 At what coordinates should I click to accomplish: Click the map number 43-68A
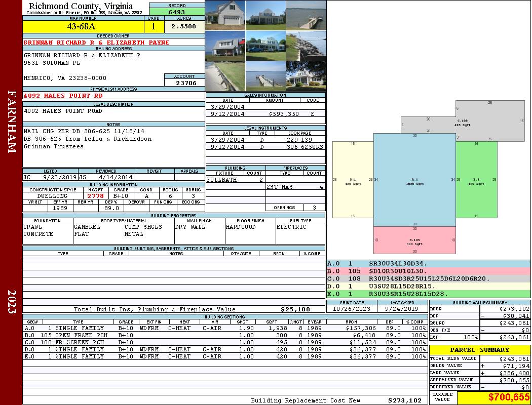[x=81, y=26]
